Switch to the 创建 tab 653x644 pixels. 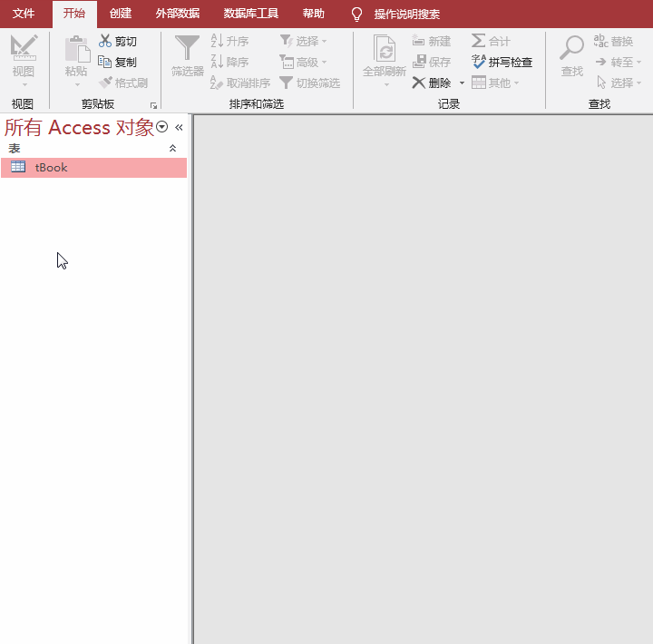point(121,14)
